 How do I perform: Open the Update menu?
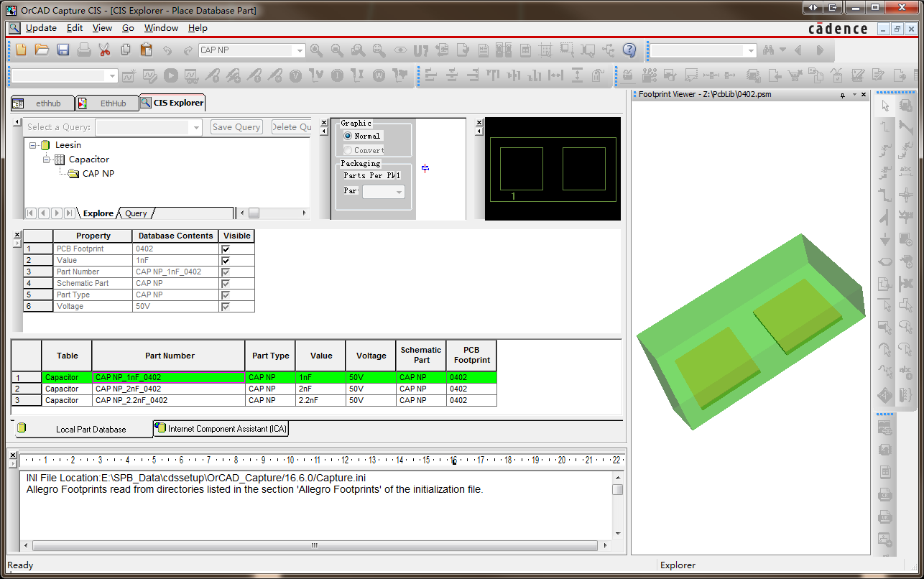point(41,28)
